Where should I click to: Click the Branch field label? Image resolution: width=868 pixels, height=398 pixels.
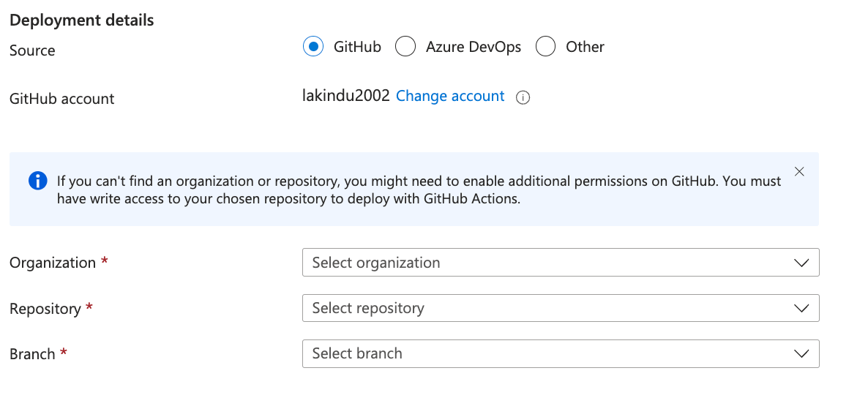pos(32,354)
